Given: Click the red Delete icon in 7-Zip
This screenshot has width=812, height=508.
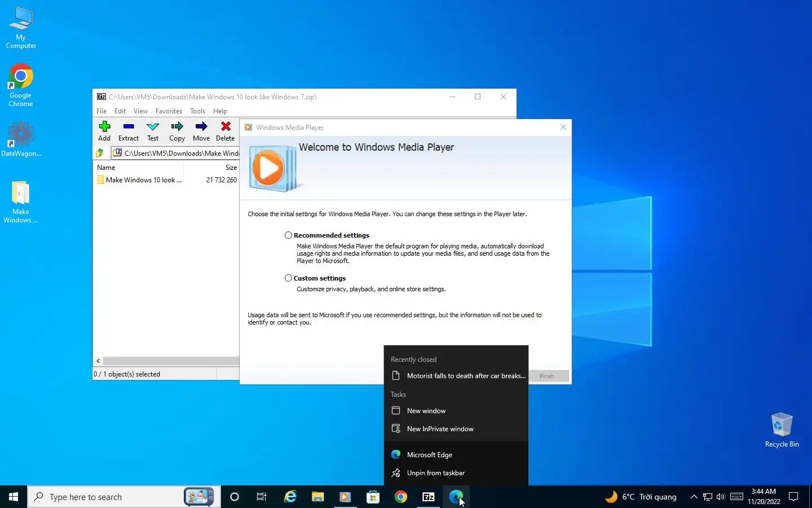Looking at the screenshot, I should (226, 131).
